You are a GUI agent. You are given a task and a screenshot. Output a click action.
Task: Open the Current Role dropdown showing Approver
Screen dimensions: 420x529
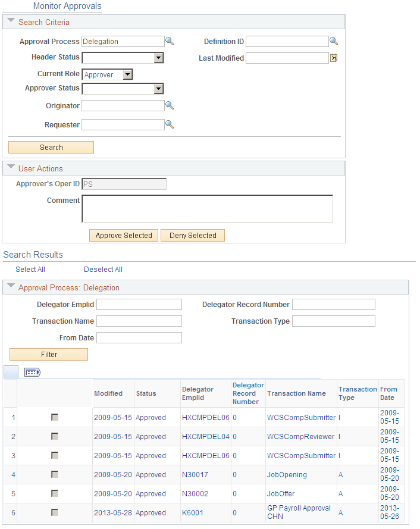coord(126,74)
